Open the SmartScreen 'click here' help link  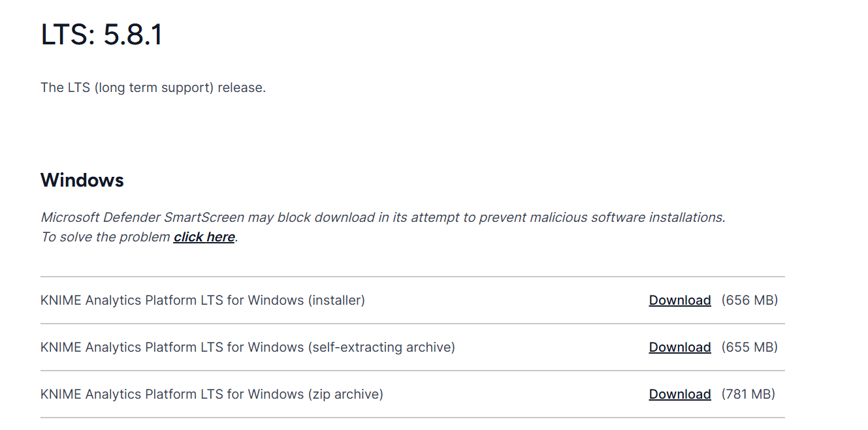204,237
